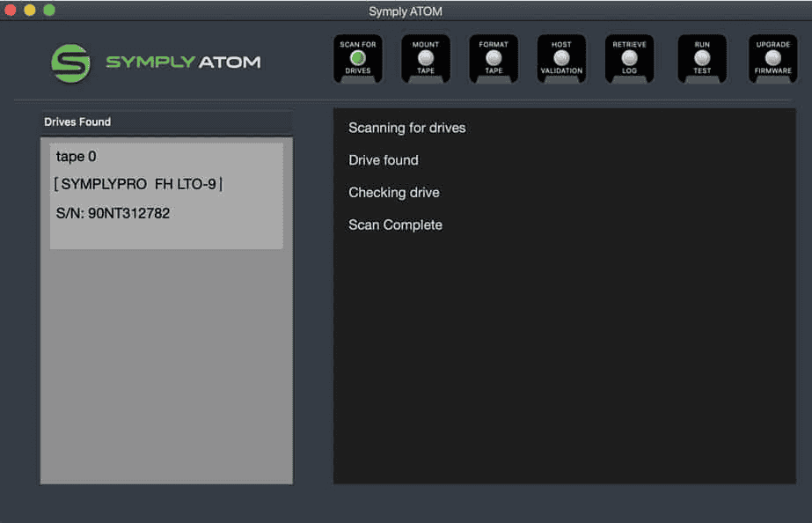The width and height of the screenshot is (812, 523).
Task: Select the 'Scanning for drives' log line
Action: click(406, 128)
